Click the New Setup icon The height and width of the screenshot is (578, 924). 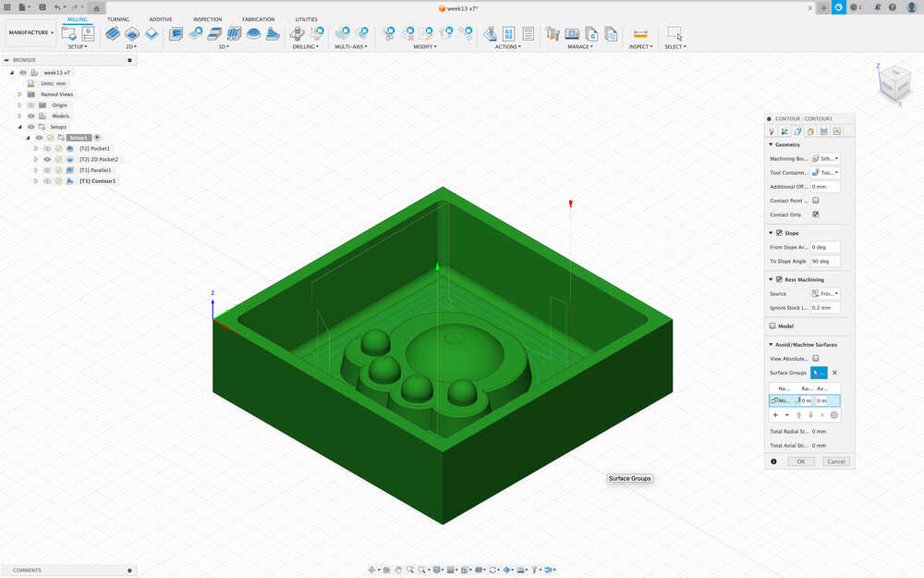click(x=69, y=33)
